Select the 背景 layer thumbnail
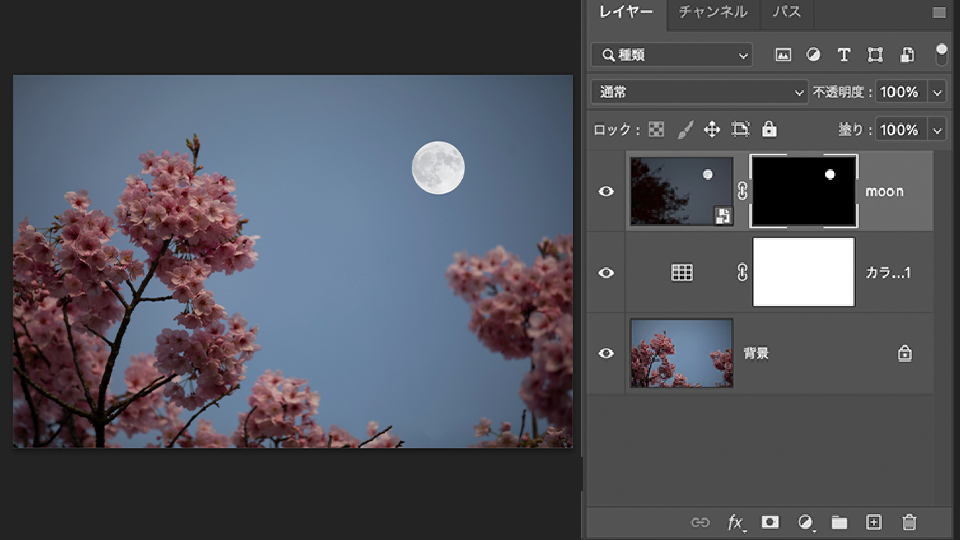The height and width of the screenshot is (540, 960). point(681,353)
